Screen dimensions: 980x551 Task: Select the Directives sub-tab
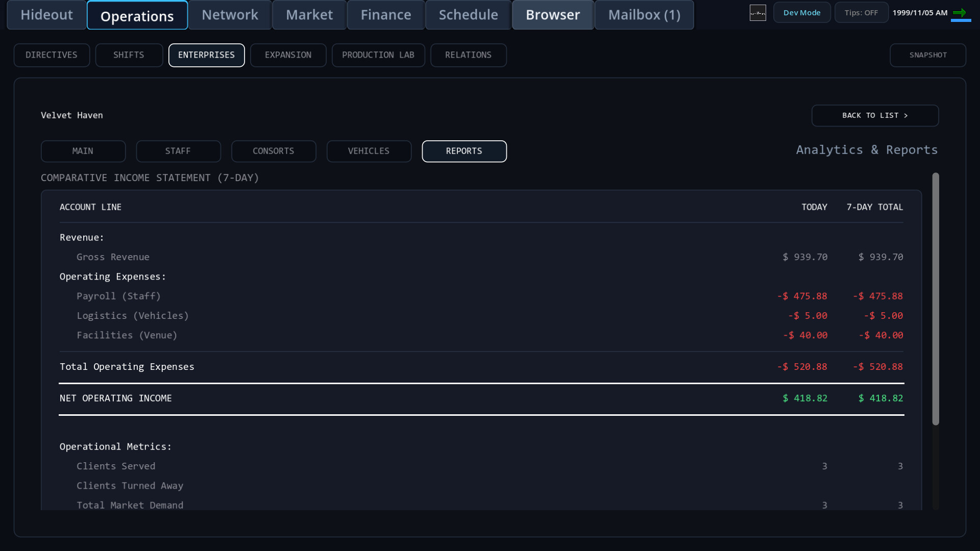point(52,55)
